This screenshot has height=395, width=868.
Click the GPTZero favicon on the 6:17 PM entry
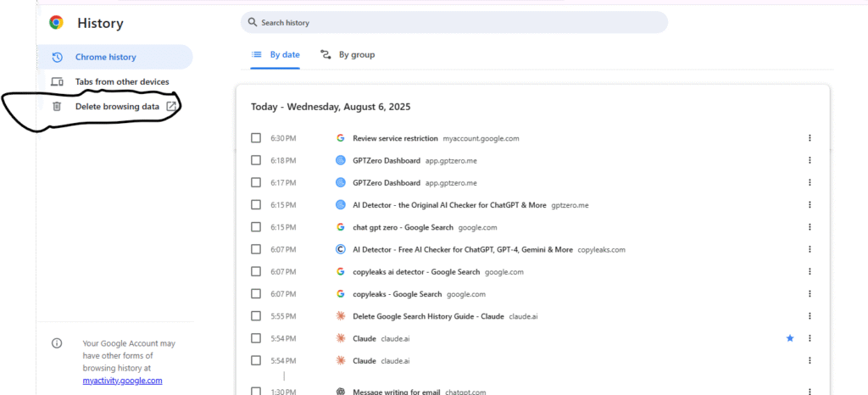pyautogui.click(x=341, y=182)
